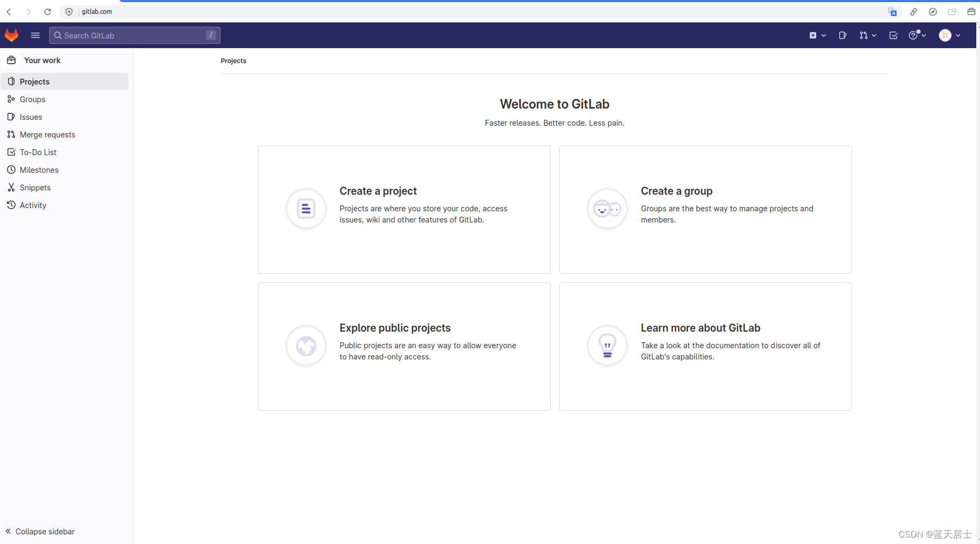
Task: Click the browser compass icon
Action: 933,12
